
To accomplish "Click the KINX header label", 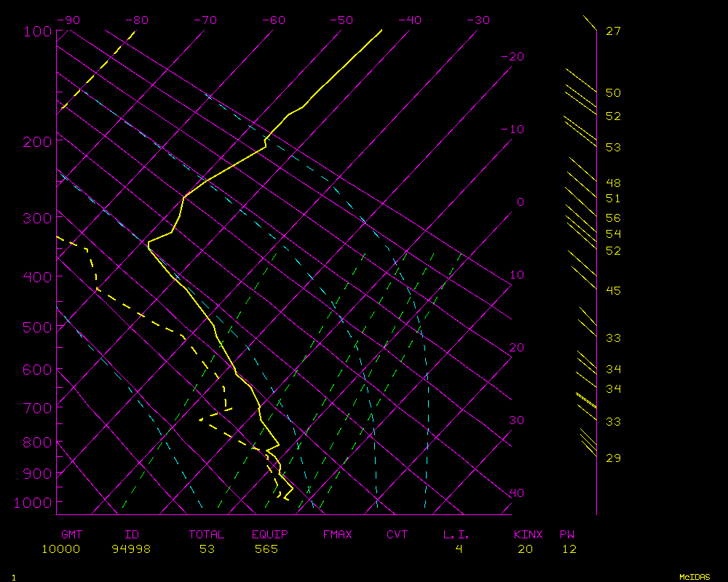I will (x=529, y=535).
